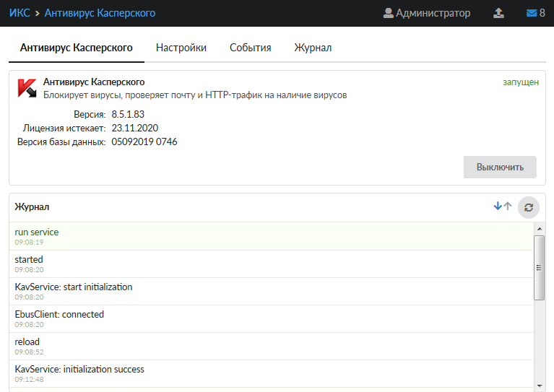The image size is (554, 392).
Task: Click the journal scrollbar thumb
Action: 539,268
